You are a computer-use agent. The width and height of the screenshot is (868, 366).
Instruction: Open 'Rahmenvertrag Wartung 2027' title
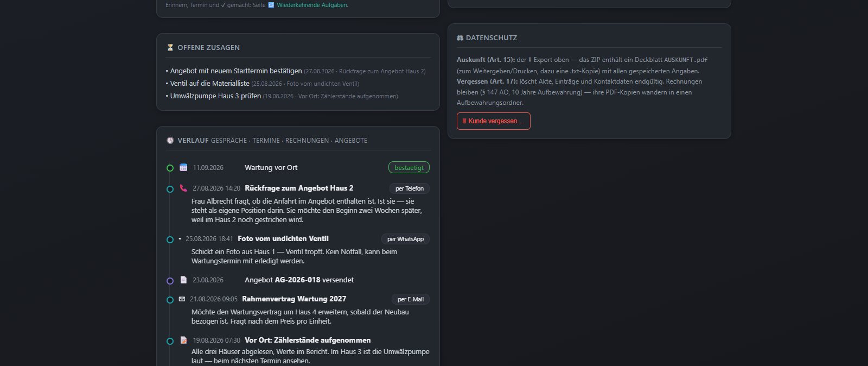[294, 299]
